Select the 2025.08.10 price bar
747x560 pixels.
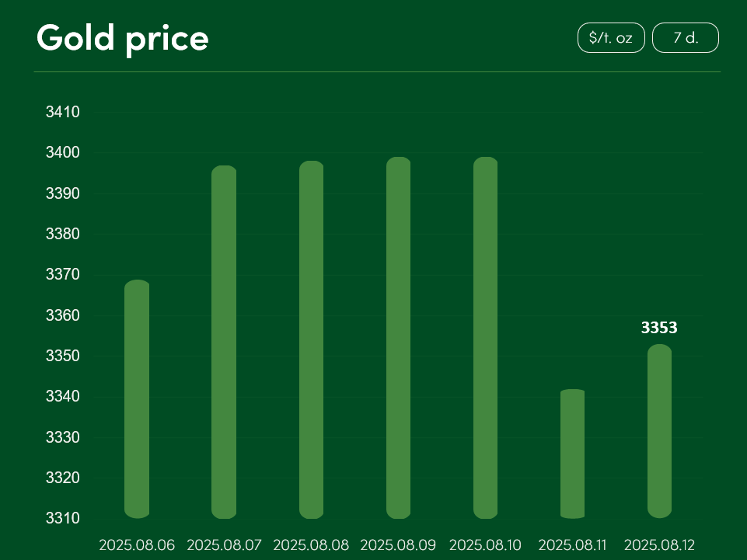point(486,338)
